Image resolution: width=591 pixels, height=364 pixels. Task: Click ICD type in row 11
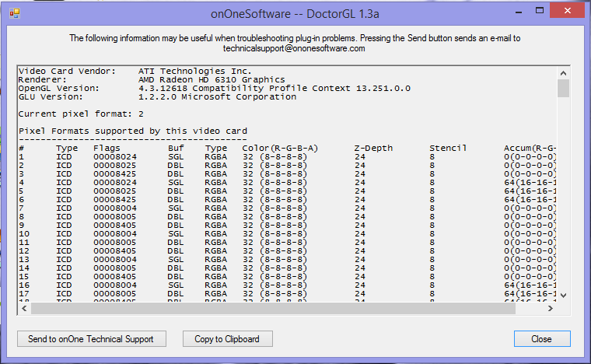tap(64, 243)
